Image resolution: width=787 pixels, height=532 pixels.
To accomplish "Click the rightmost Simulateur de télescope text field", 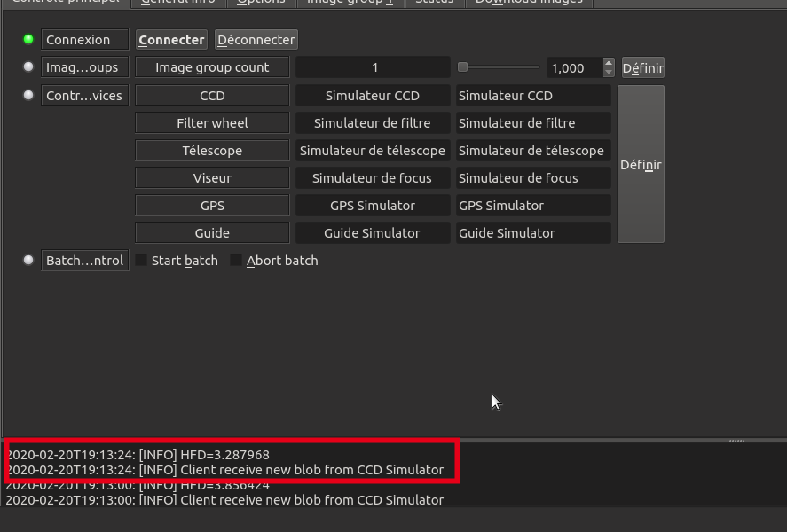I will coord(532,151).
